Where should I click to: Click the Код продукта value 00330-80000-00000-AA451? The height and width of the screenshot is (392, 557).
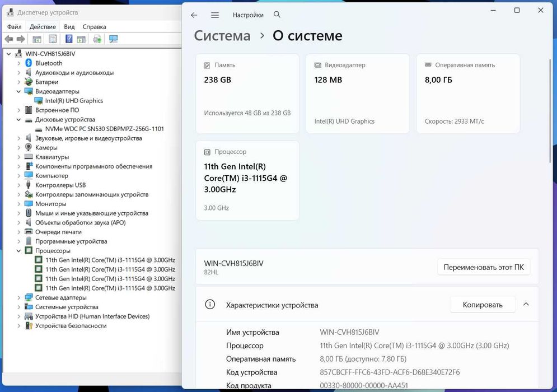[x=364, y=385]
